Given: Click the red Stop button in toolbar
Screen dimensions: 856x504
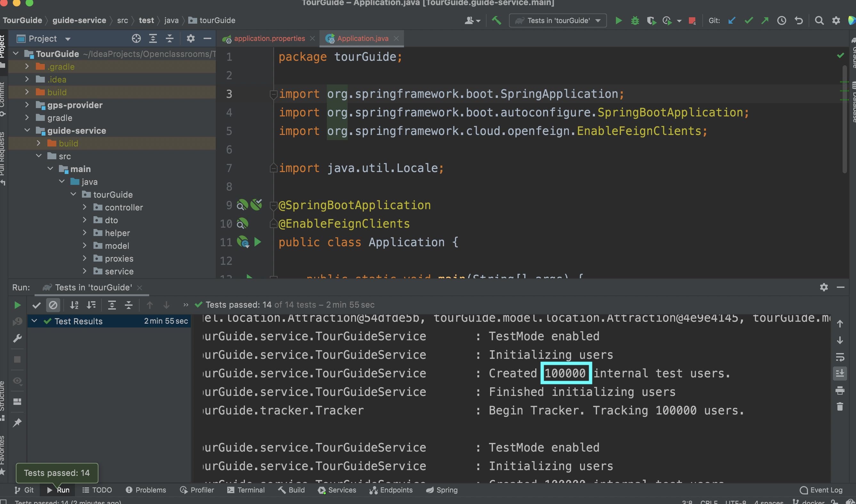Looking at the screenshot, I should coord(691,20).
